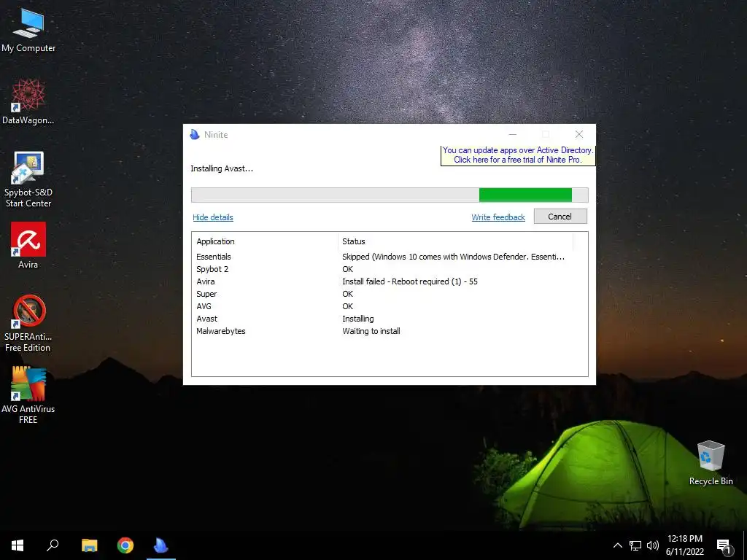Click the 'Installing' status for Avast
The height and width of the screenshot is (560, 747).
(357, 319)
